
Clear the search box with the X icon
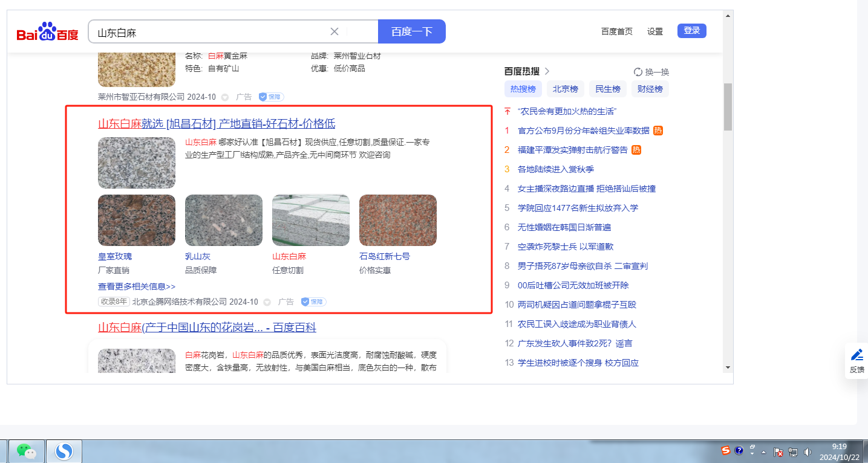(x=334, y=31)
